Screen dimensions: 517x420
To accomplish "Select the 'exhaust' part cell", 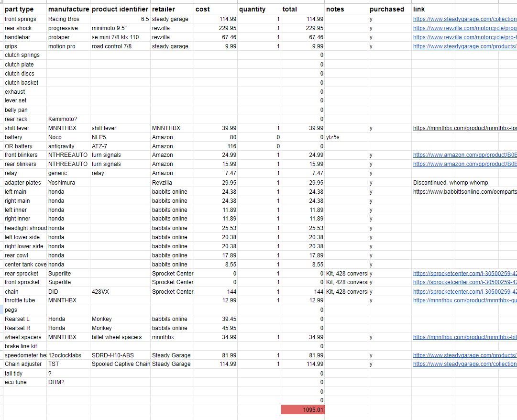I will (25, 92).
